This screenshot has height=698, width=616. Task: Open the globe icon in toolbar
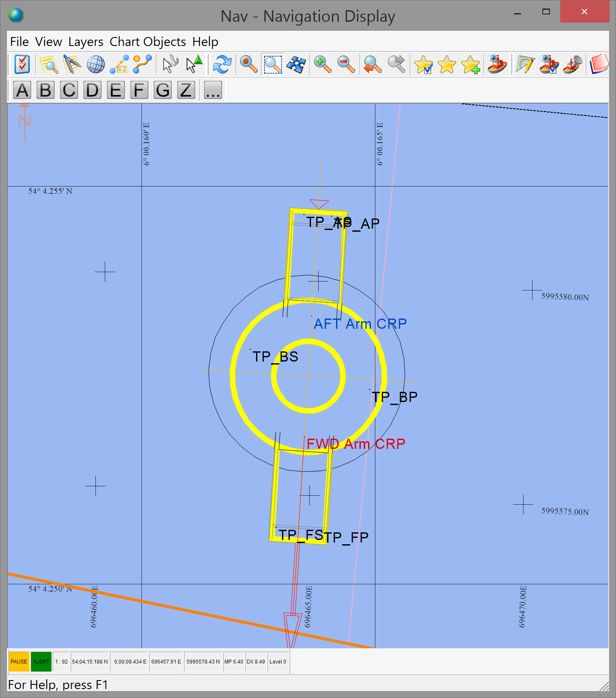pos(95,64)
